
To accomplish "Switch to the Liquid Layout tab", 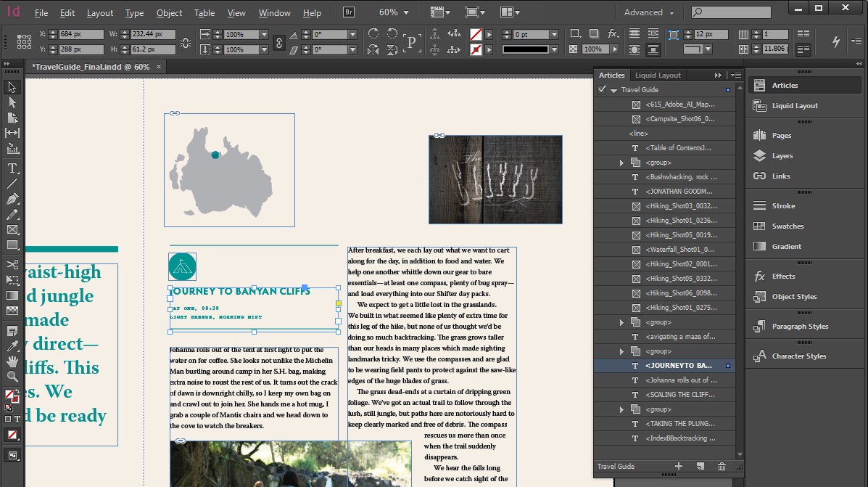I will click(x=658, y=75).
